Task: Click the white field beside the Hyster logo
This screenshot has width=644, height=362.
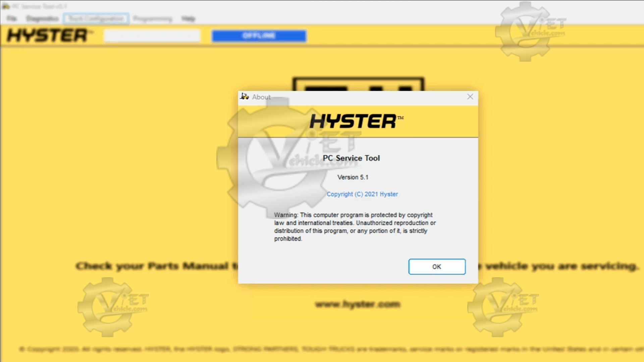Action: click(x=152, y=36)
